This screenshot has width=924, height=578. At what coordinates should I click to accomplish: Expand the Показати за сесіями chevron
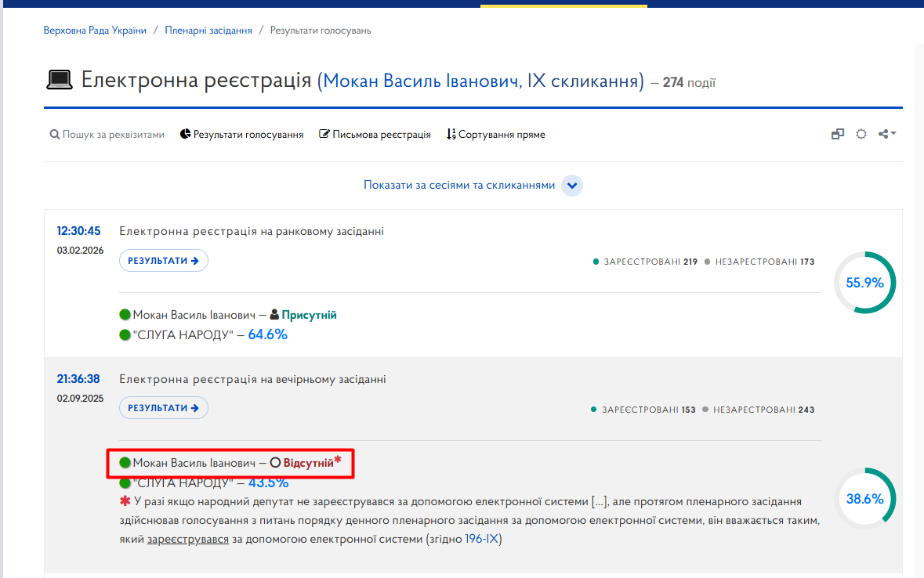click(x=571, y=186)
